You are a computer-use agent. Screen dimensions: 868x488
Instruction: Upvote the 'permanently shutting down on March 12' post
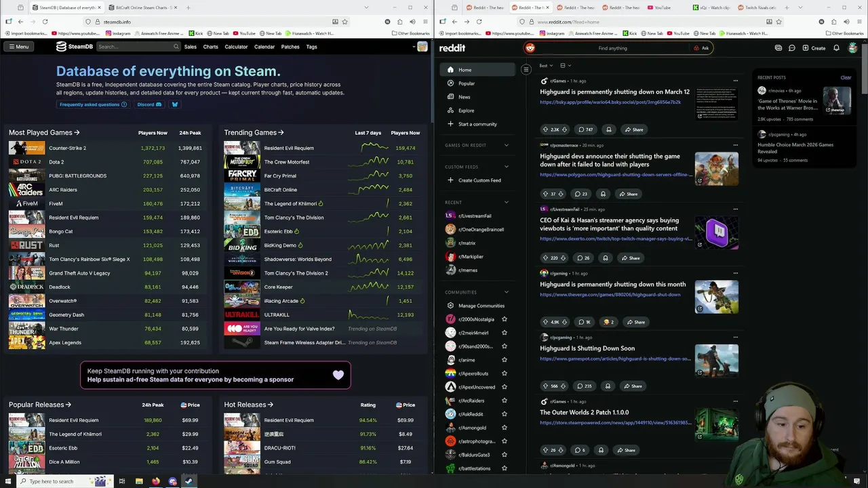click(545, 129)
